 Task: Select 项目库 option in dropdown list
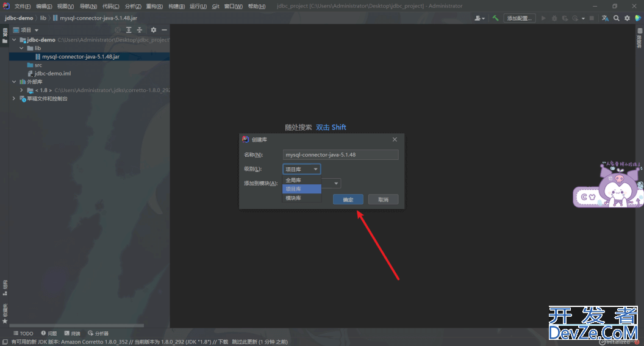(x=302, y=189)
